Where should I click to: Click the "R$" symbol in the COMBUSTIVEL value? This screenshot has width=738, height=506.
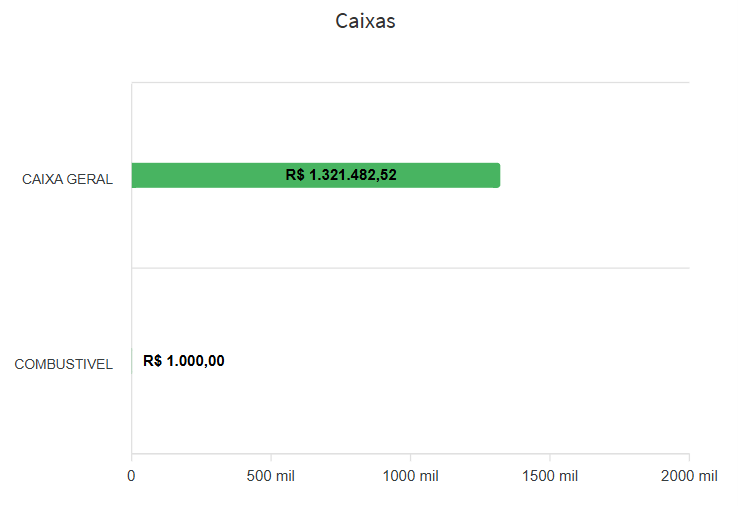coord(153,361)
